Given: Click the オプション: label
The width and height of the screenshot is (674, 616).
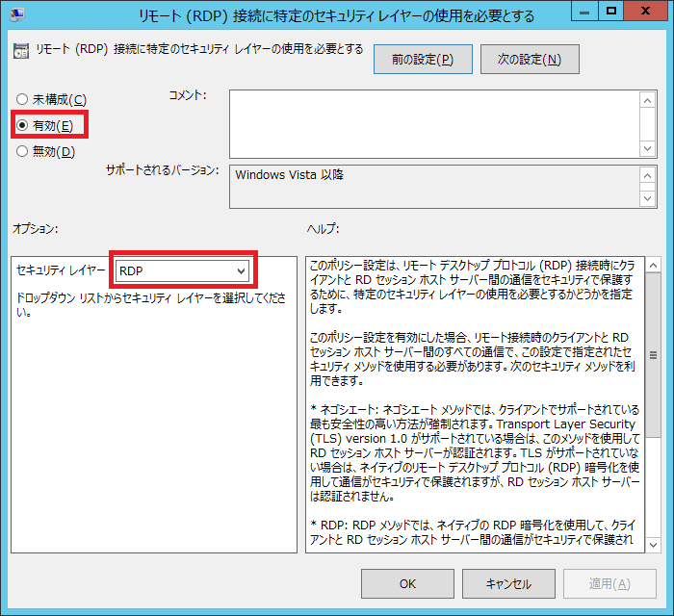Looking at the screenshot, I should [36, 228].
